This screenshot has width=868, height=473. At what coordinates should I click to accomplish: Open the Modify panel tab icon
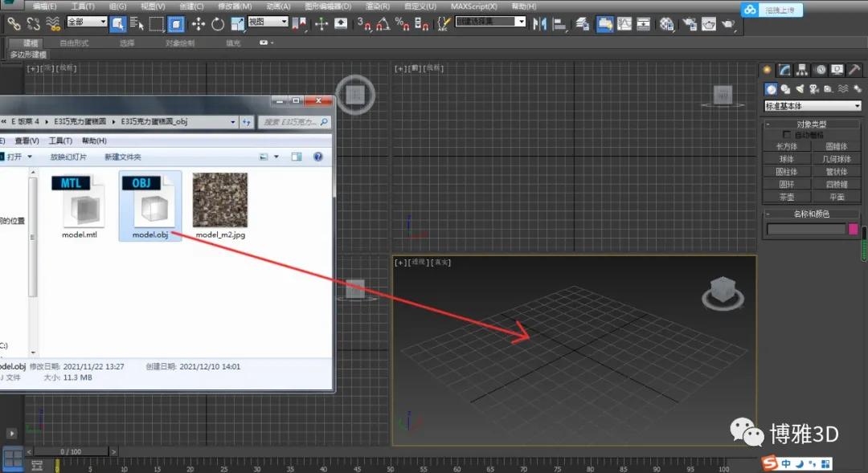(784, 70)
